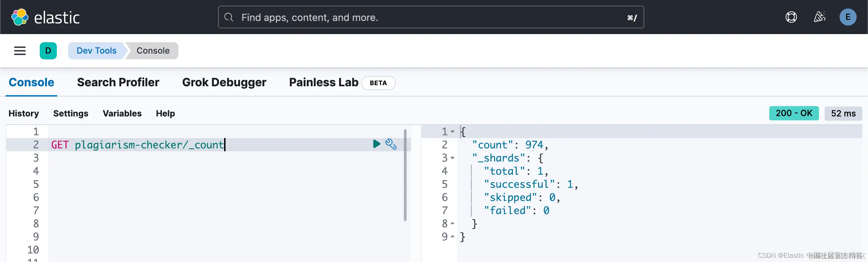Run the request with play button
The width and height of the screenshot is (868, 262).
(376, 144)
